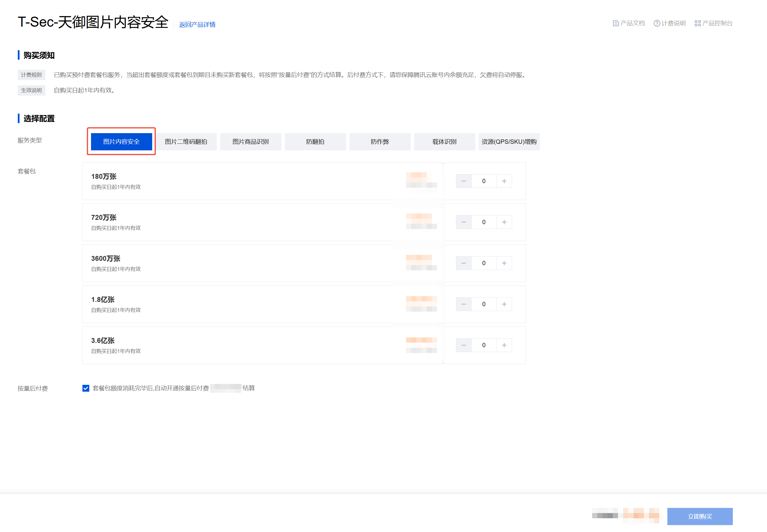The image size is (767, 532).
Task: Select the 图片二维码翻拍 service type tab
Action: pyautogui.click(x=186, y=142)
